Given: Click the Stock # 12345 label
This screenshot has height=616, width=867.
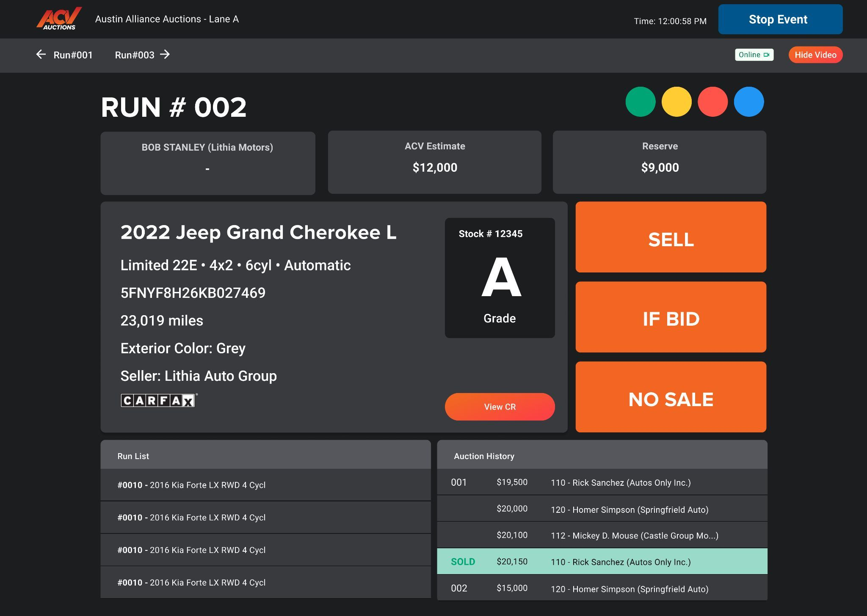Looking at the screenshot, I should click(490, 234).
